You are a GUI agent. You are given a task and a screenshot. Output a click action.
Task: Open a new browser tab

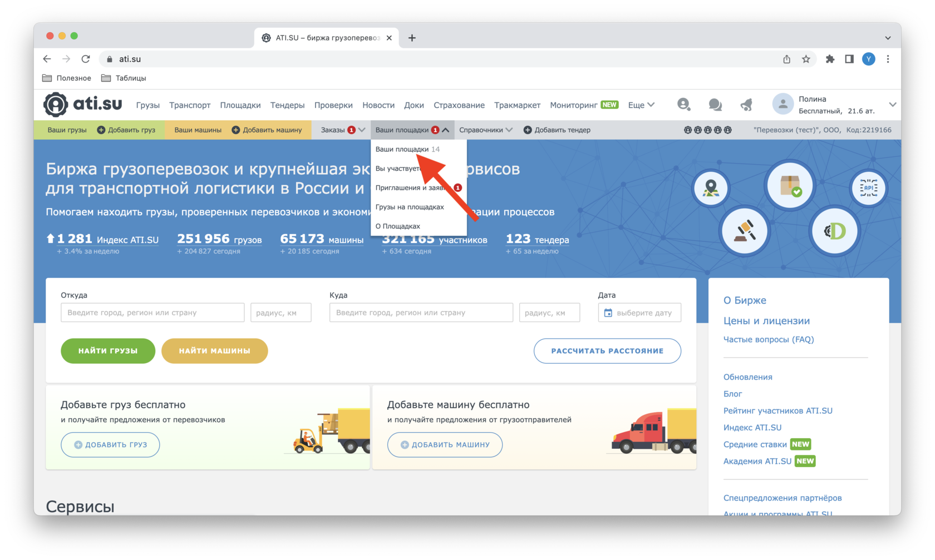pyautogui.click(x=412, y=38)
